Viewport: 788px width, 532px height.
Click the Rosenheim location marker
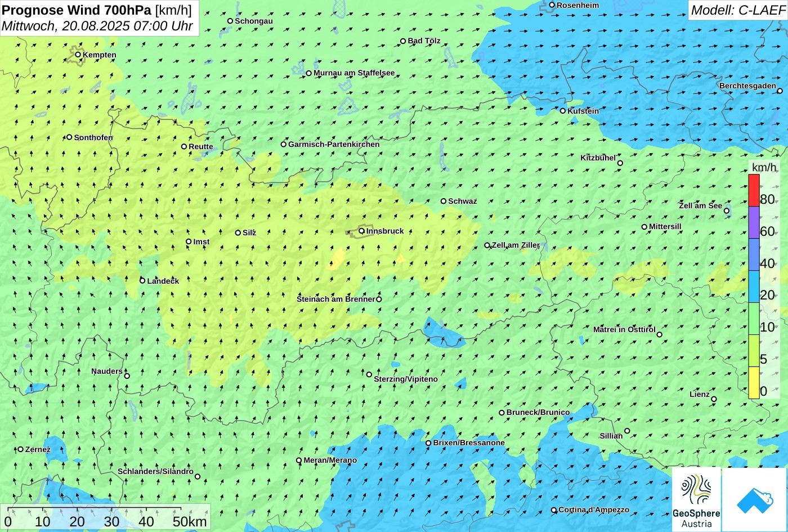[552, 5]
